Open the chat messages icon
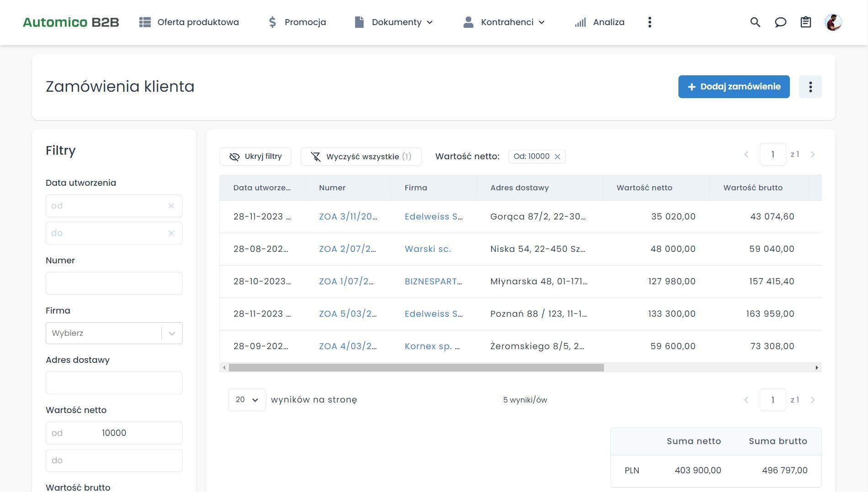Image resolution: width=868 pixels, height=492 pixels. [x=780, y=22]
